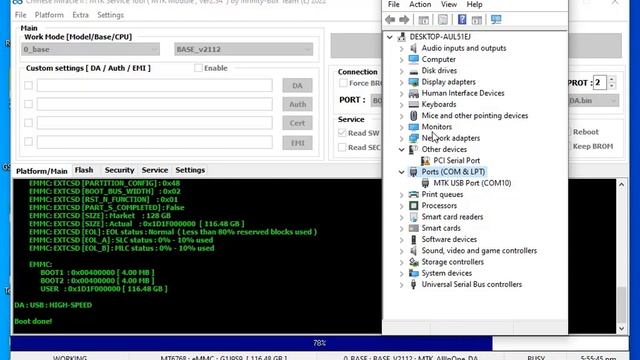Select the Sound, video and game controllers icon
Image resolution: width=640 pixels, height=360 pixels.
pos(413,251)
